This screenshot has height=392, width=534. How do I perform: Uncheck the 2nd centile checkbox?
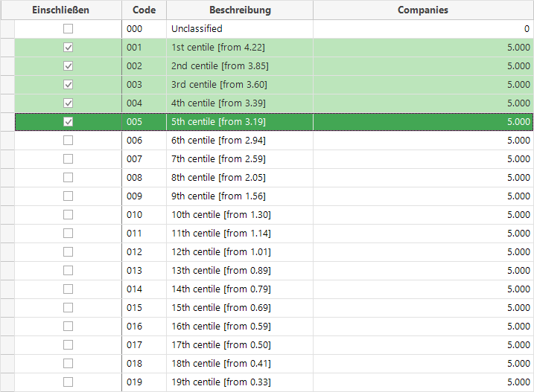coord(68,65)
